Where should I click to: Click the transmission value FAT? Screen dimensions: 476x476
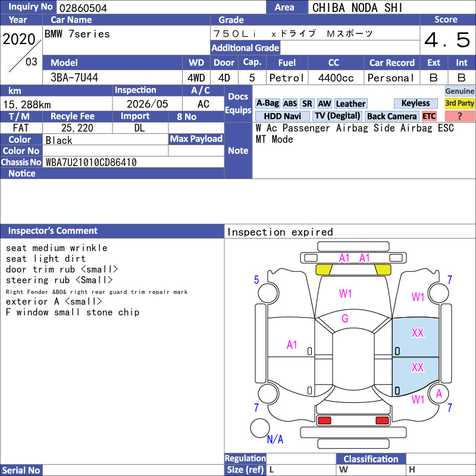(21, 128)
